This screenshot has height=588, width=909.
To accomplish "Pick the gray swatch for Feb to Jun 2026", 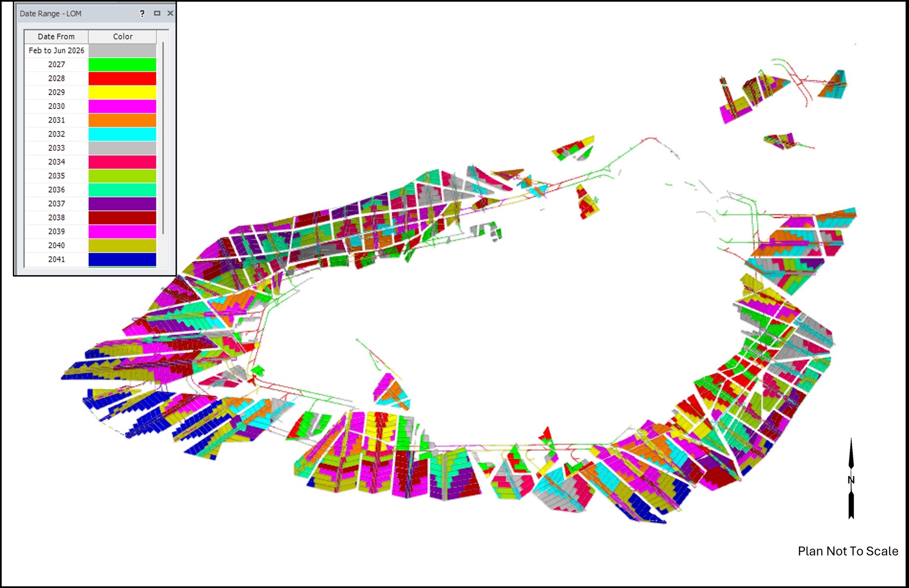I will pos(122,50).
